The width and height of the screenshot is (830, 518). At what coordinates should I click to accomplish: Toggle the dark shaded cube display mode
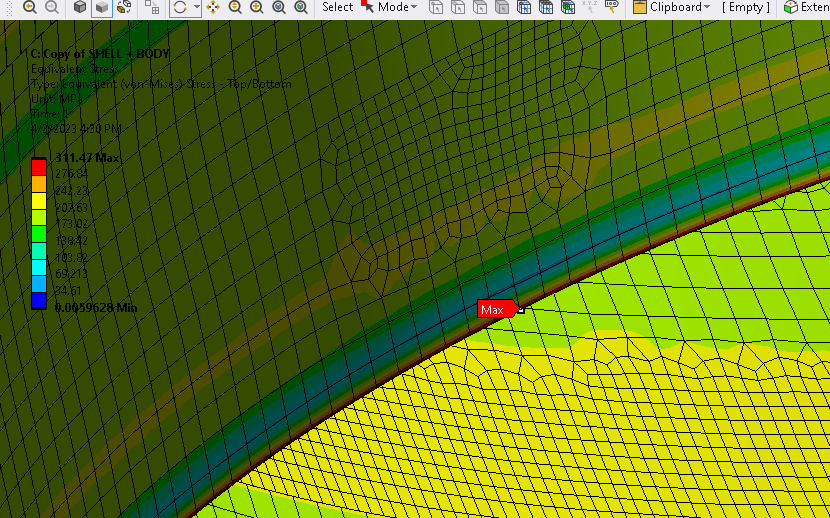pyautogui.click(x=80, y=7)
